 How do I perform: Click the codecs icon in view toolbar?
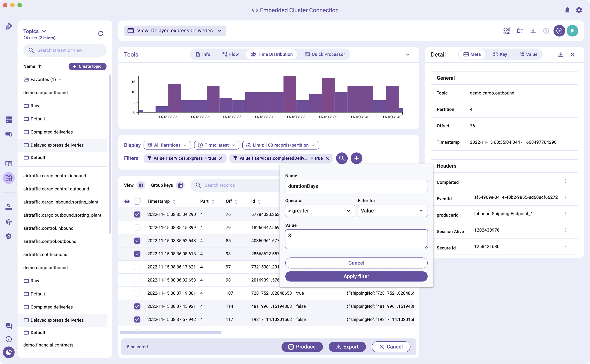[507, 31]
